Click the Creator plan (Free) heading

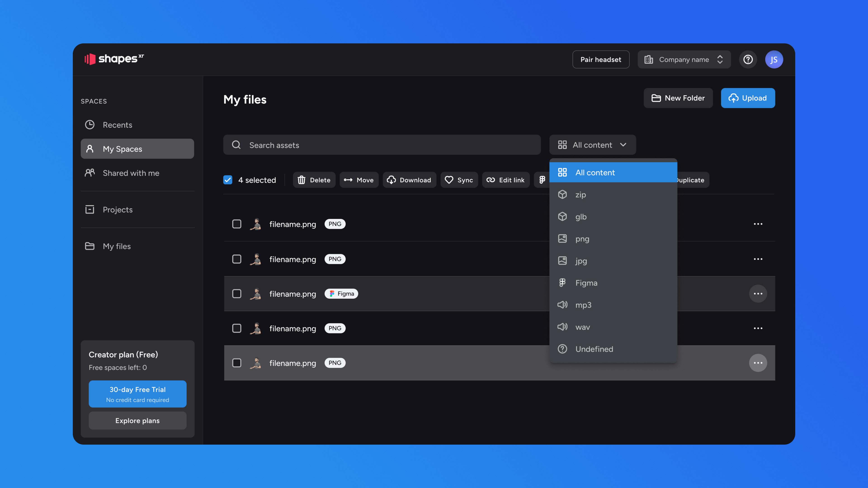123,355
